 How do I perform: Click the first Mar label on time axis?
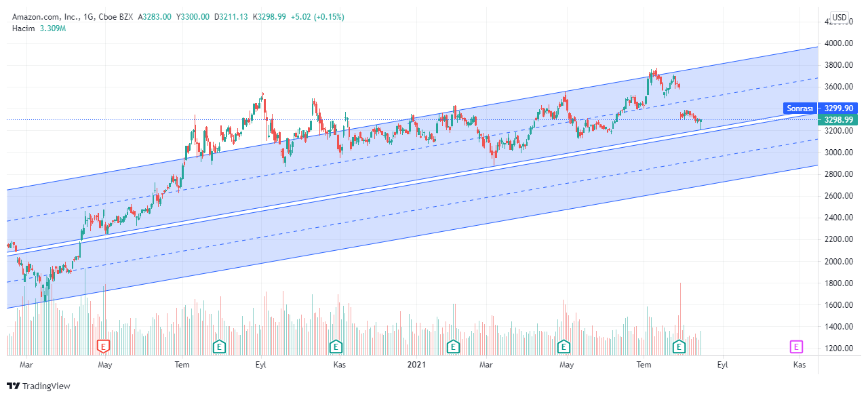pos(26,365)
